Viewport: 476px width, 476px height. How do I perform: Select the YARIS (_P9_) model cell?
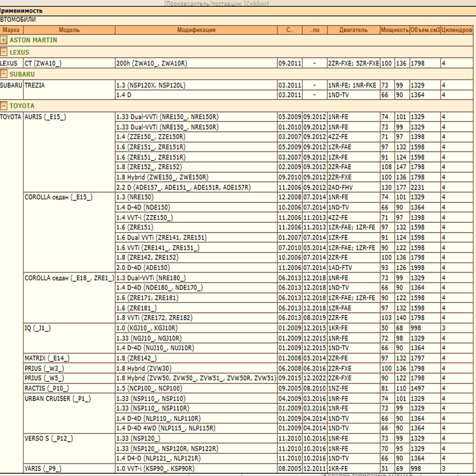click(x=43, y=469)
